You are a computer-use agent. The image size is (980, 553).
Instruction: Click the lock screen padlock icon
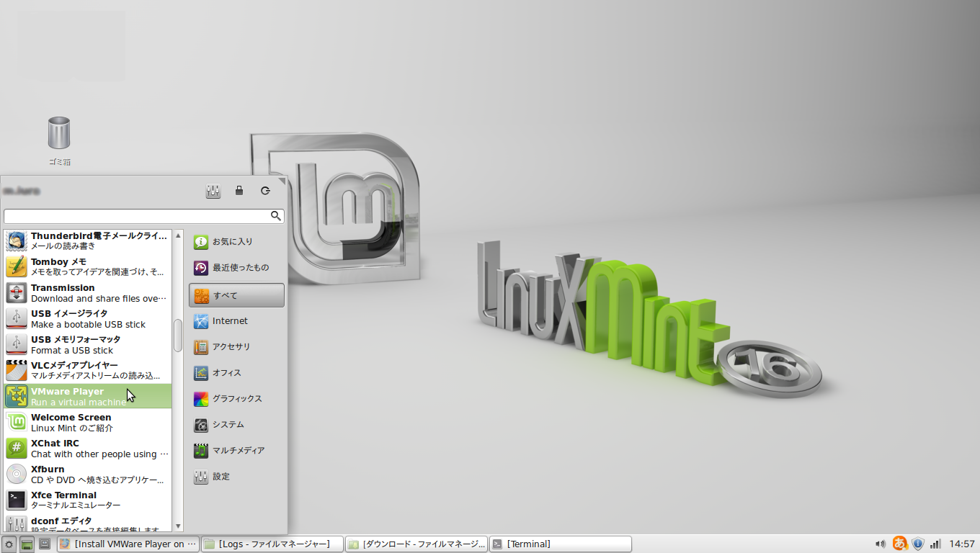point(239,191)
